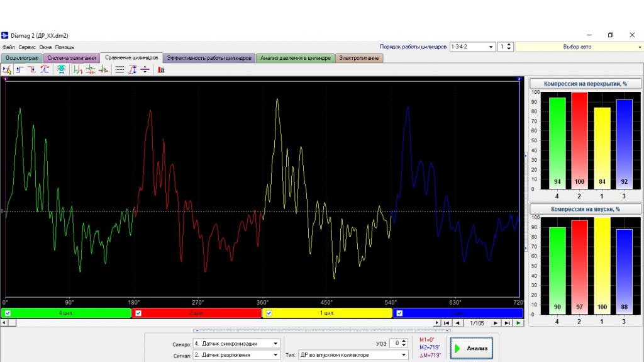Image resolution: width=644 pixels, height=362 pixels.
Task: Toggle the 2 цил. red cylinder checkbox
Action: pos(138,313)
